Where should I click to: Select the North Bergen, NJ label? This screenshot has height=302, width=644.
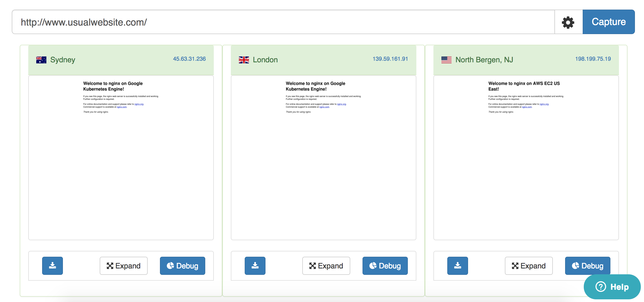click(x=484, y=60)
